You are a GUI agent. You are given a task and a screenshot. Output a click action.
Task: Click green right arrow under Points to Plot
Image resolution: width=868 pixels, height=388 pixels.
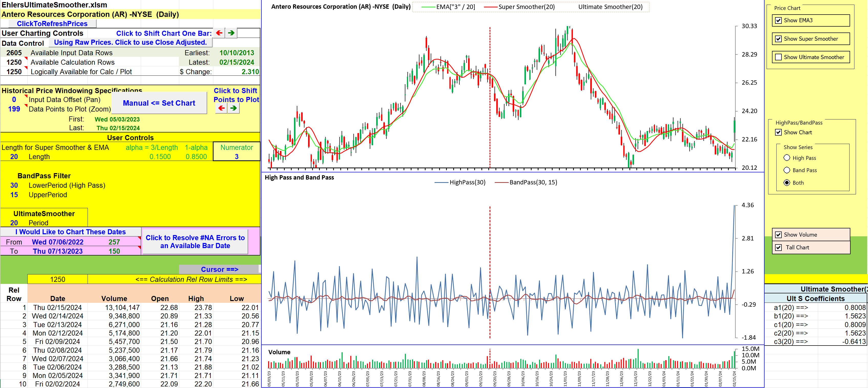[234, 108]
